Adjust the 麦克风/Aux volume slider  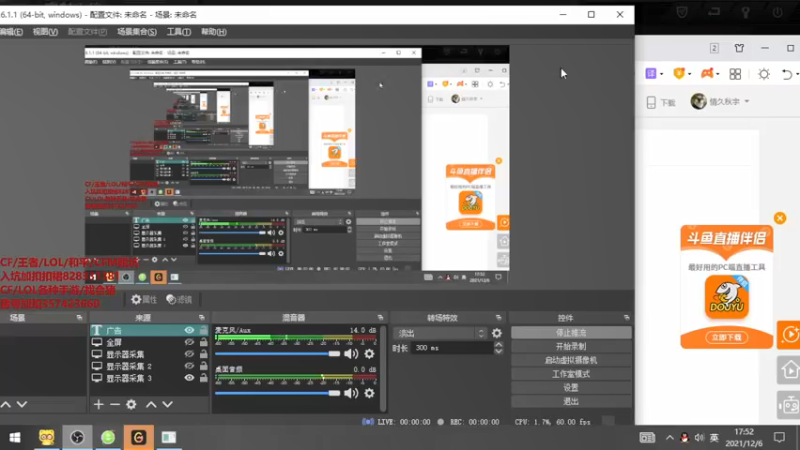[x=278, y=354]
